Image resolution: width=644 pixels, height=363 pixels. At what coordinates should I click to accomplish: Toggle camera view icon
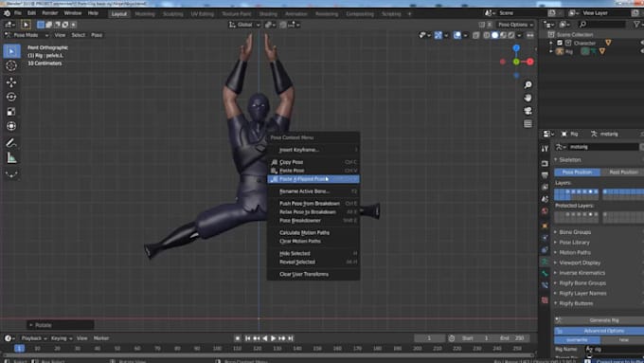(x=528, y=111)
